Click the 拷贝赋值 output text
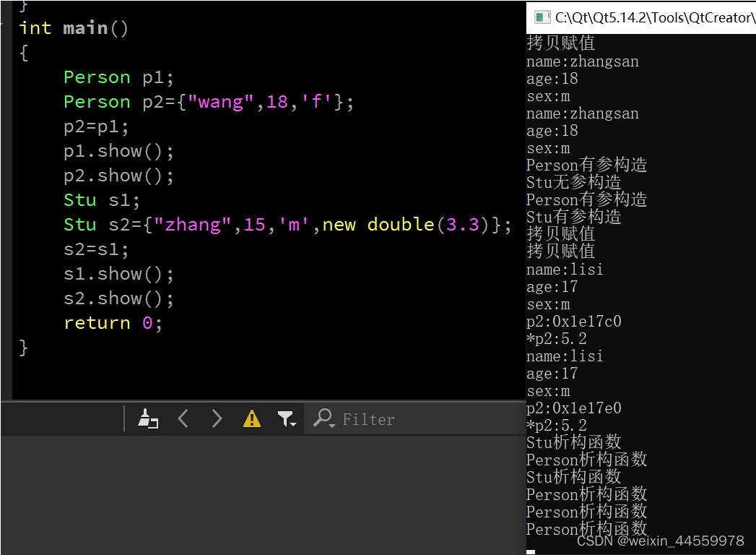Viewport: 756px width, 555px height. [560, 42]
